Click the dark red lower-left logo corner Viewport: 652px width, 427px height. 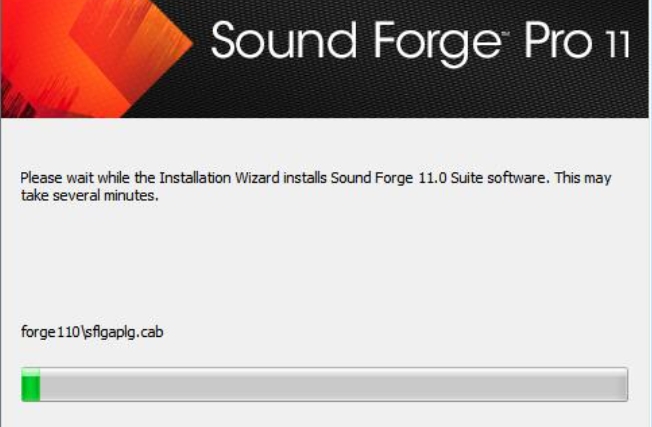click(19, 100)
